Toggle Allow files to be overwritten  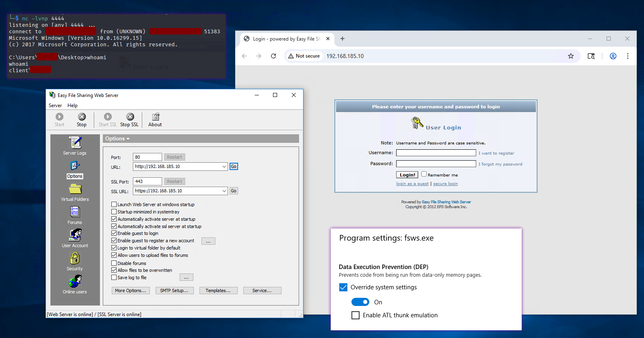pos(114,270)
